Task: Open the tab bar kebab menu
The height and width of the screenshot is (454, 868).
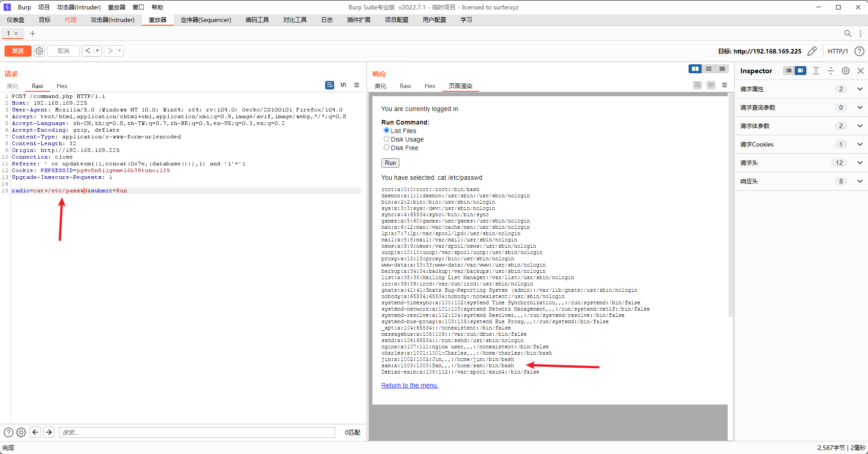Action: [860, 33]
